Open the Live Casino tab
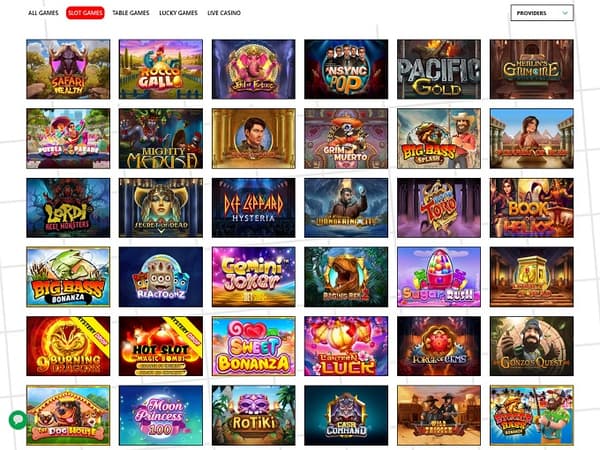 tap(224, 13)
